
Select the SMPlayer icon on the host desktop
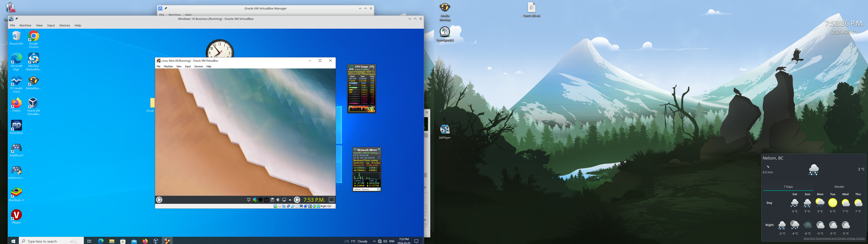point(445,132)
